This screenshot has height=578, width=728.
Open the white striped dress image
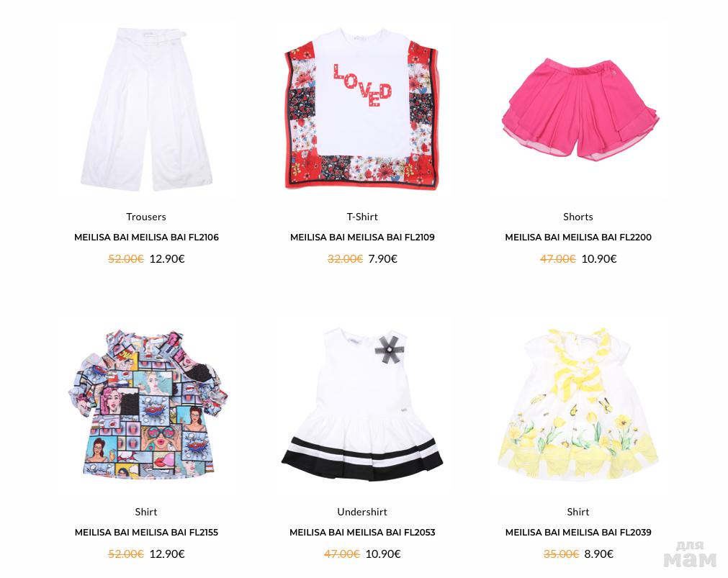pos(362,405)
